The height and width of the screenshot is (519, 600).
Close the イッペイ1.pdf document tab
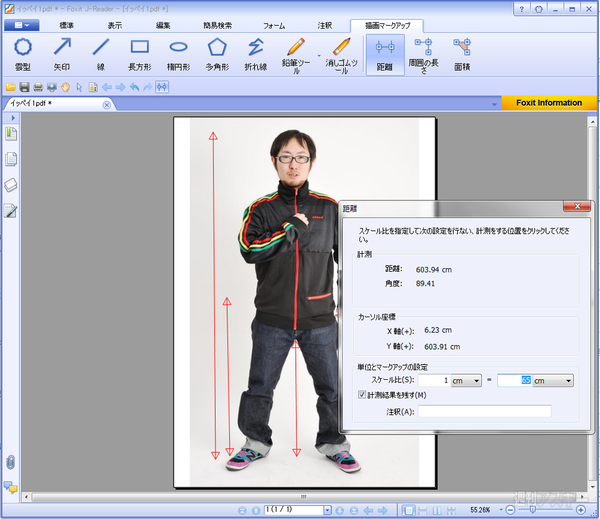(x=107, y=104)
